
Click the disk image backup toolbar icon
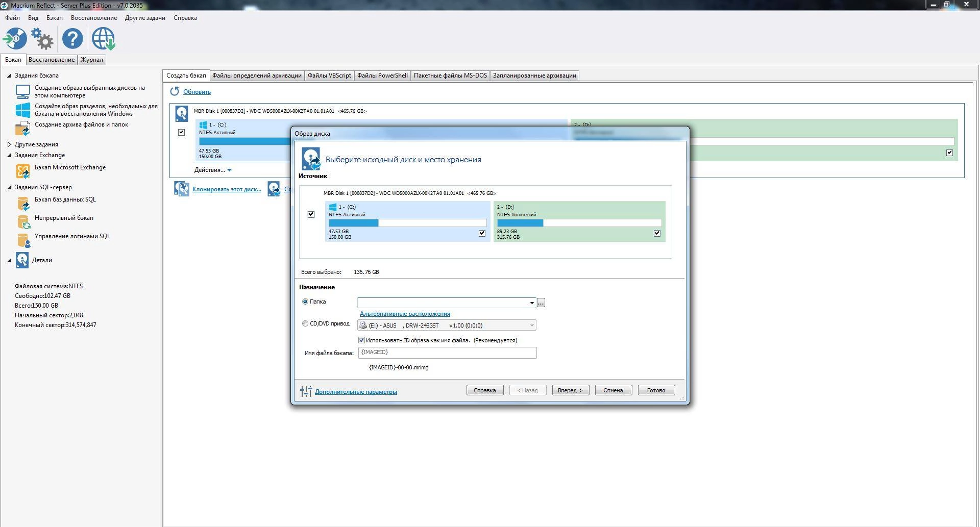15,39
